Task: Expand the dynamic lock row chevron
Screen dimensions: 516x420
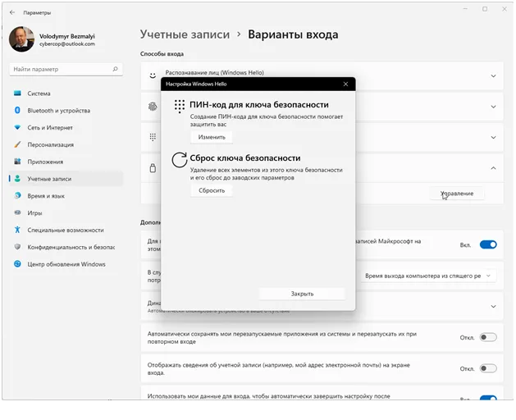Action: (493, 307)
